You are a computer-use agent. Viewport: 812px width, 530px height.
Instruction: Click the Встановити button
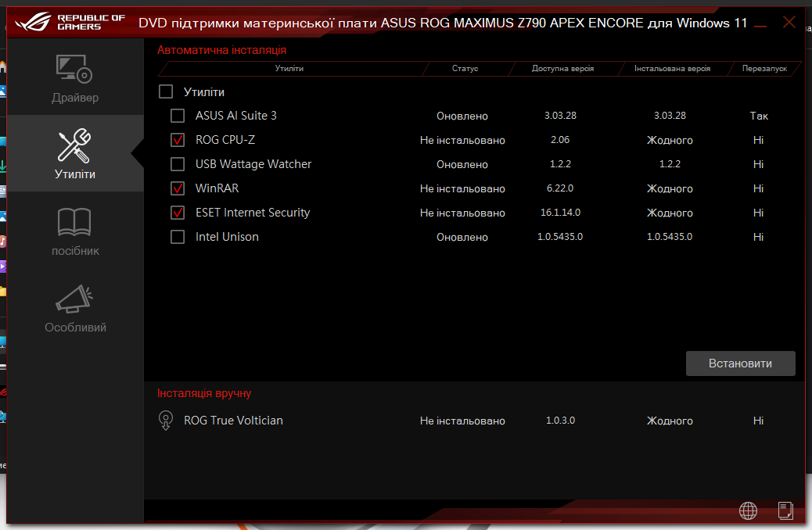740,363
